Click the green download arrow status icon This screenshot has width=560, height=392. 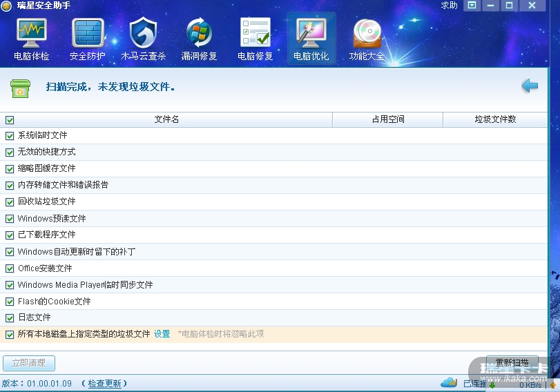(492, 385)
